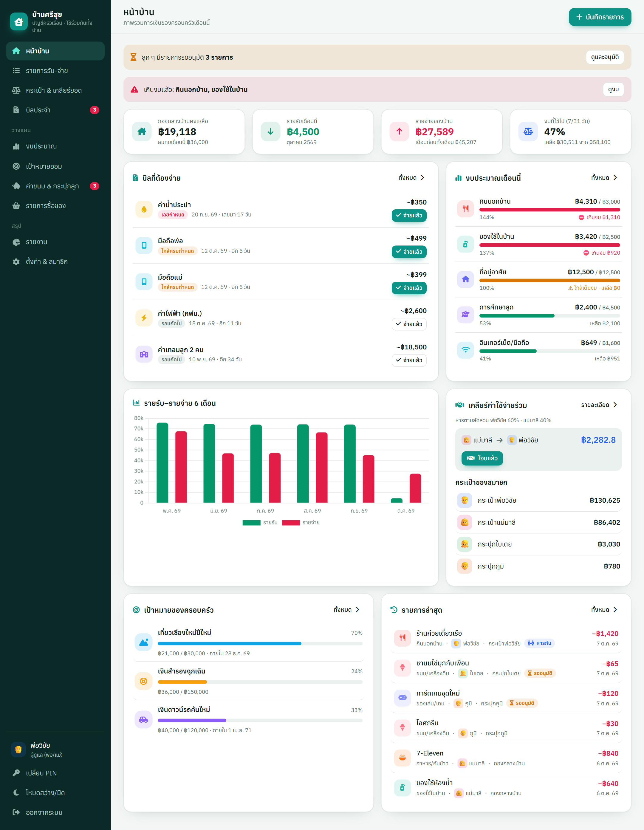This screenshot has width=644, height=830.
Task: Click the hourglass icon in pending approvals banner
Action: [134, 57]
